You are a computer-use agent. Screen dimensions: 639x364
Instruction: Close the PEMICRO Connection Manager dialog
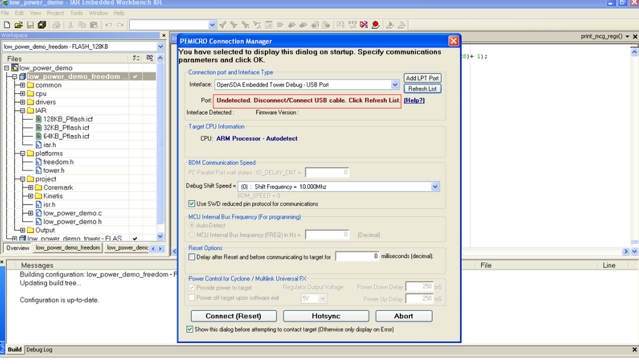[x=453, y=41]
